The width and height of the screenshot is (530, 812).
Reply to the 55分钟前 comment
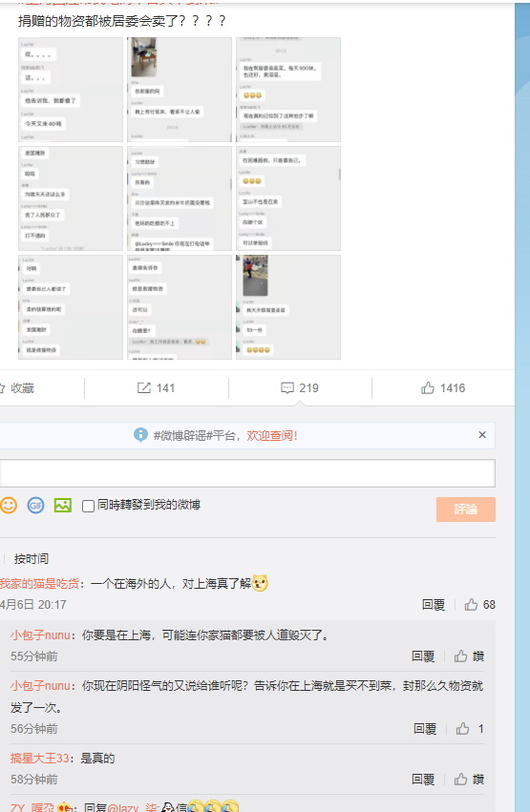423,656
